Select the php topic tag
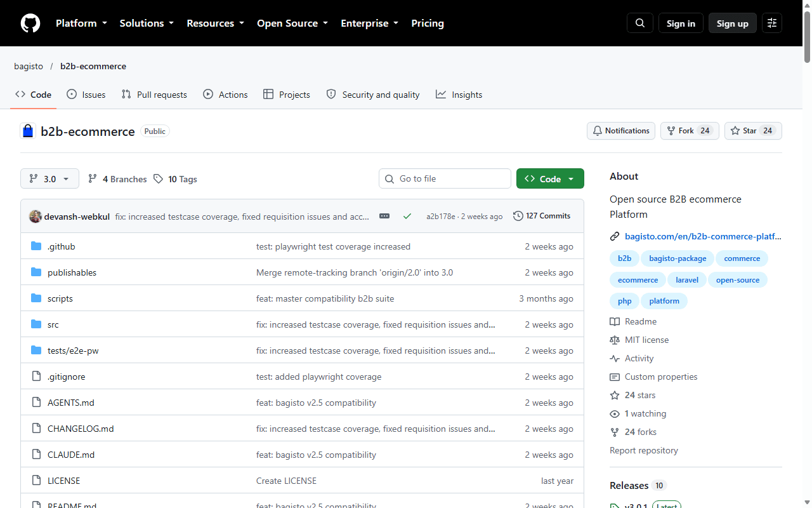812x508 pixels. (x=625, y=301)
